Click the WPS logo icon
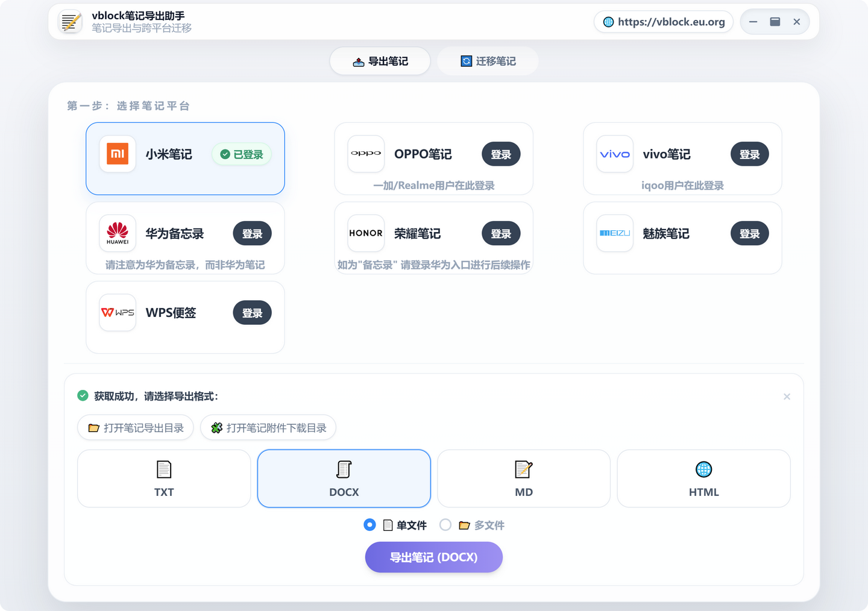The image size is (868, 611). [x=118, y=312]
